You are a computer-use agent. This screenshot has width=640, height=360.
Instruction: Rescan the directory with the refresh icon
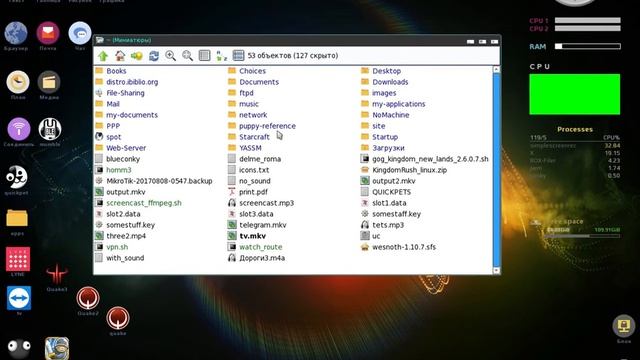click(154, 56)
